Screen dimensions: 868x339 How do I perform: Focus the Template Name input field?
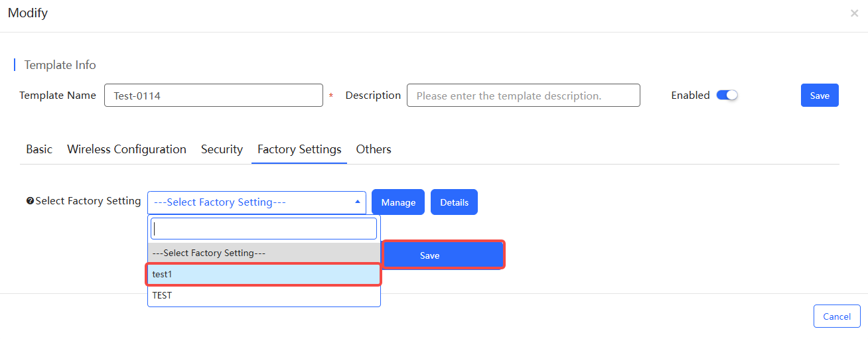point(214,96)
